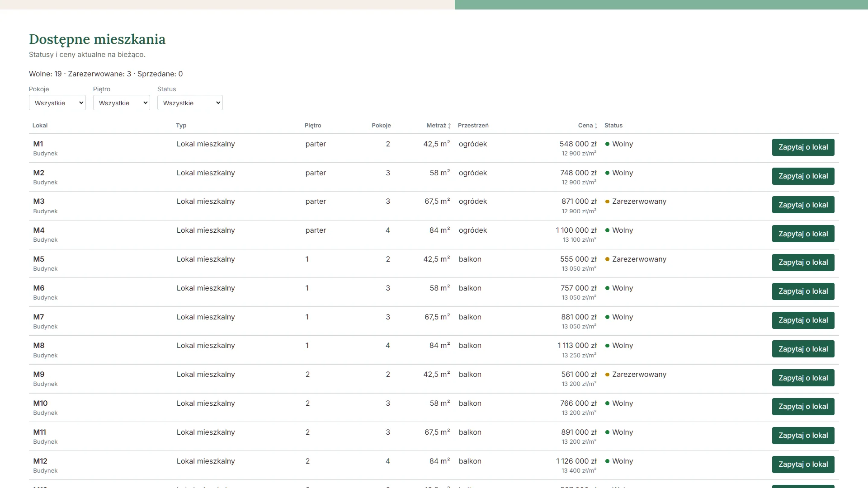Click Zapytaj o lokal for M1

tap(803, 147)
